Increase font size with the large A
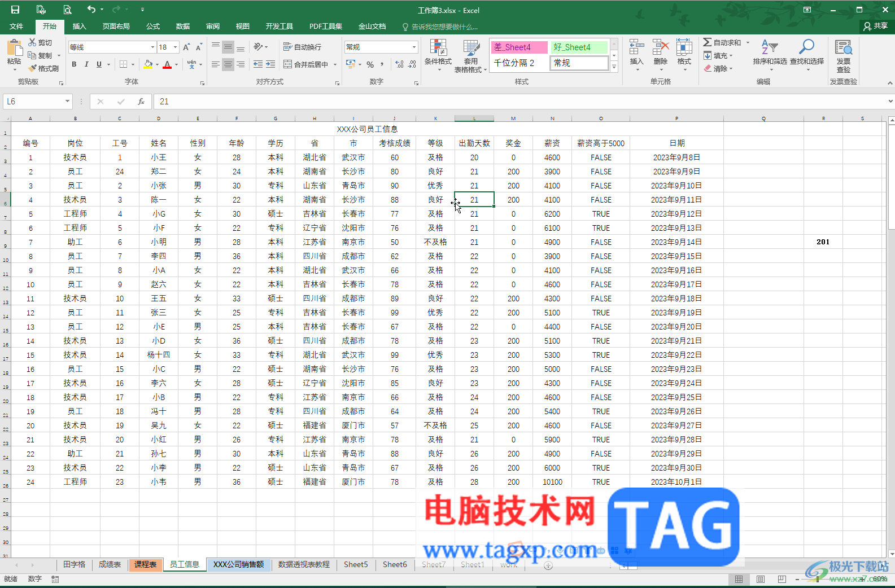This screenshot has height=588, width=895. pos(186,47)
